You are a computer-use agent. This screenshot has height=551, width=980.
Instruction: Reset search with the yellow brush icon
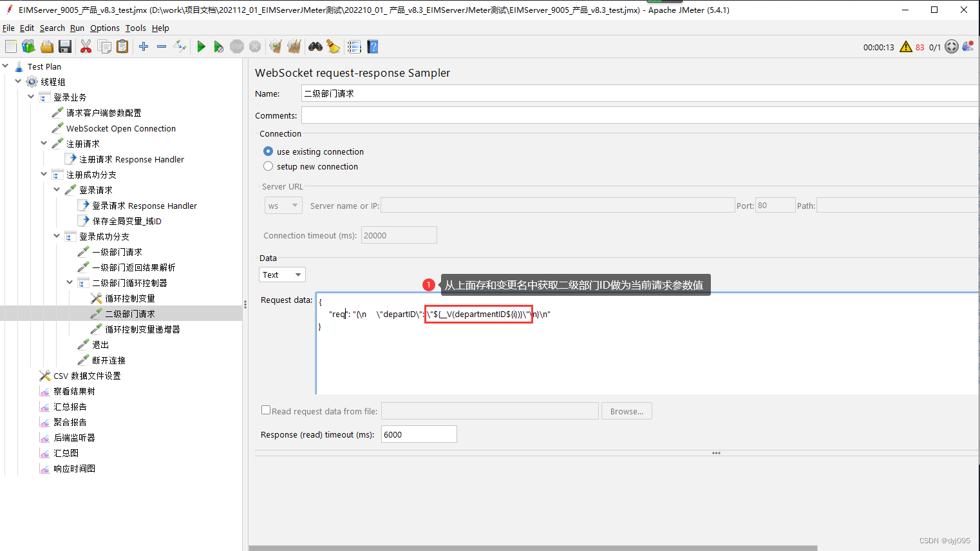pyautogui.click(x=333, y=46)
